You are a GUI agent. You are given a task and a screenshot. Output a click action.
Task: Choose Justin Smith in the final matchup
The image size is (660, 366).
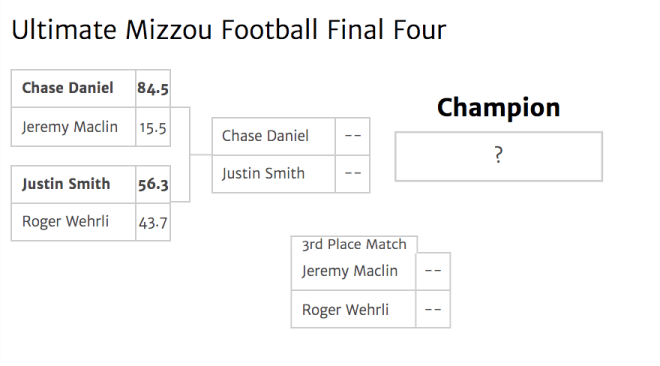point(274,174)
